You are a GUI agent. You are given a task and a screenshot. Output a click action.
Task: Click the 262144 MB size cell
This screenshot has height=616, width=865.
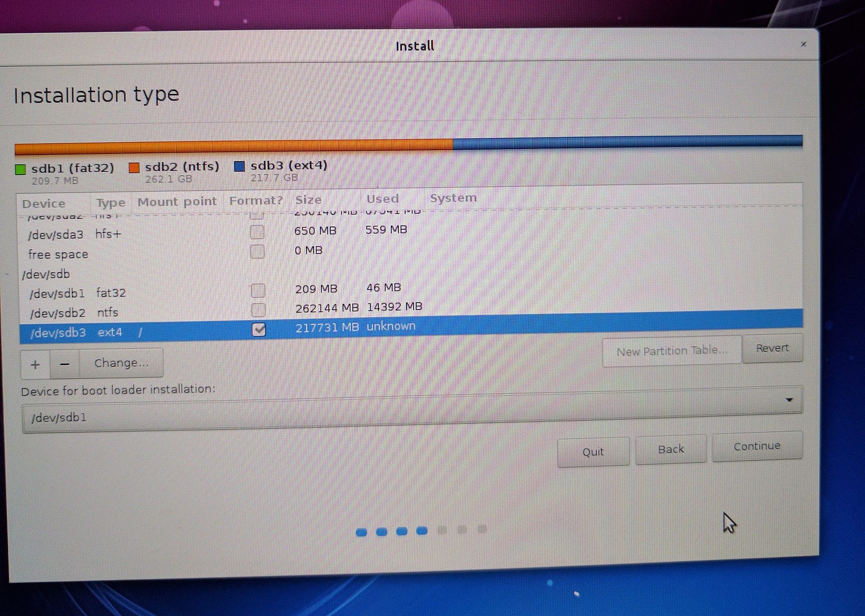pos(327,308)
